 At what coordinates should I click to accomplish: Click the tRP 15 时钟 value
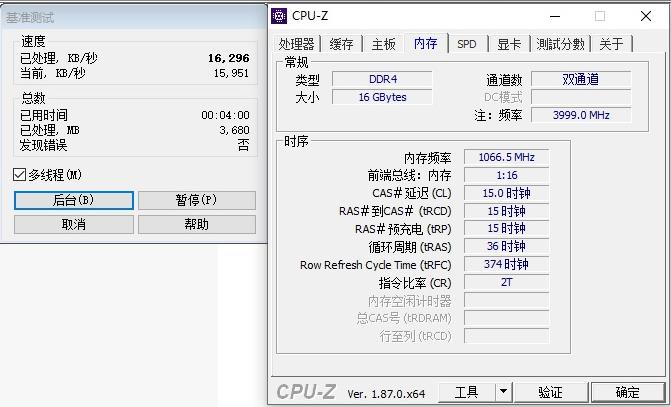[506, 229]
